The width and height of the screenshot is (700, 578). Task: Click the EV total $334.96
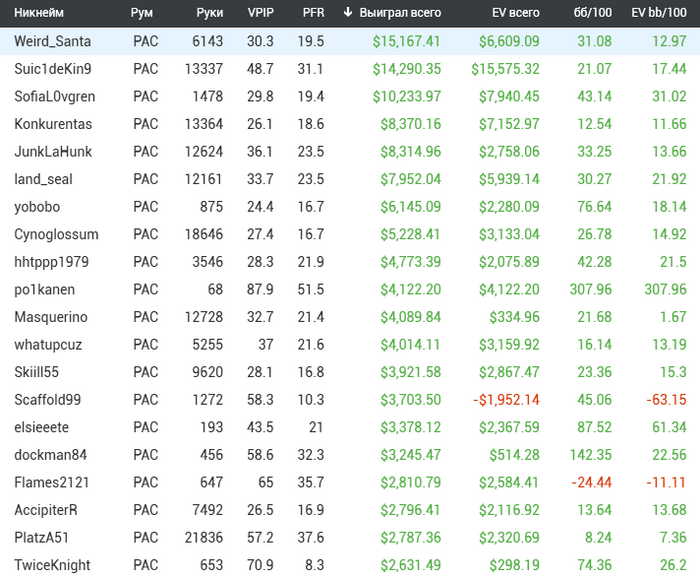(514, 317)
